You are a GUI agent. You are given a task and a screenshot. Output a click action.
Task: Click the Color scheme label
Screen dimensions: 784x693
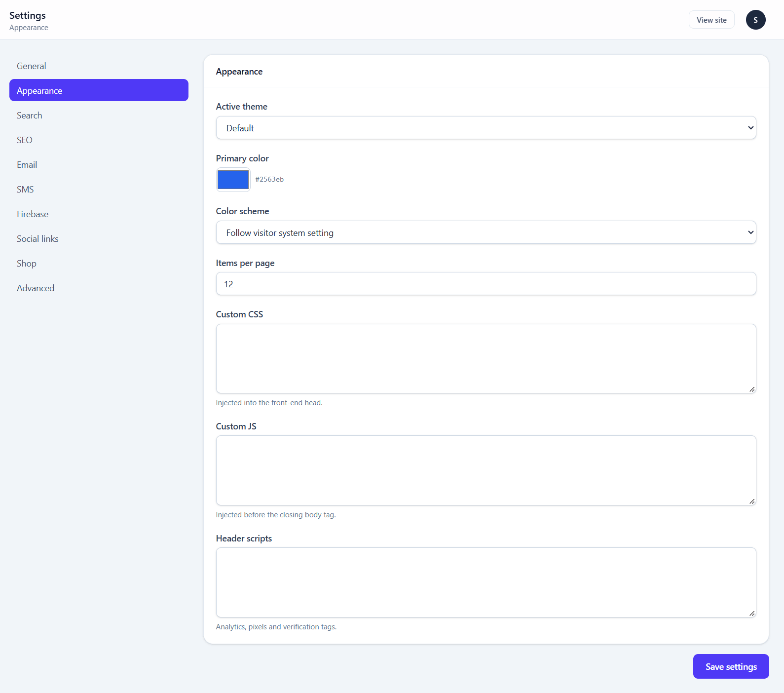click(243, 211)
